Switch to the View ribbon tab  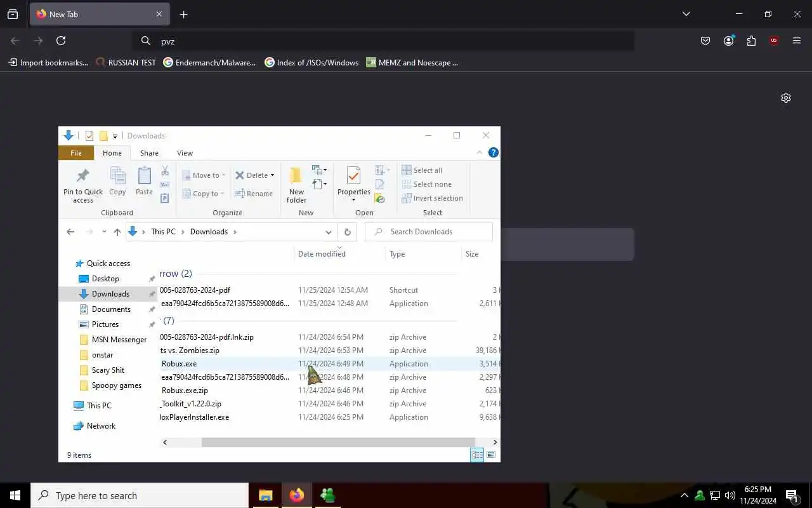[185, 153]
